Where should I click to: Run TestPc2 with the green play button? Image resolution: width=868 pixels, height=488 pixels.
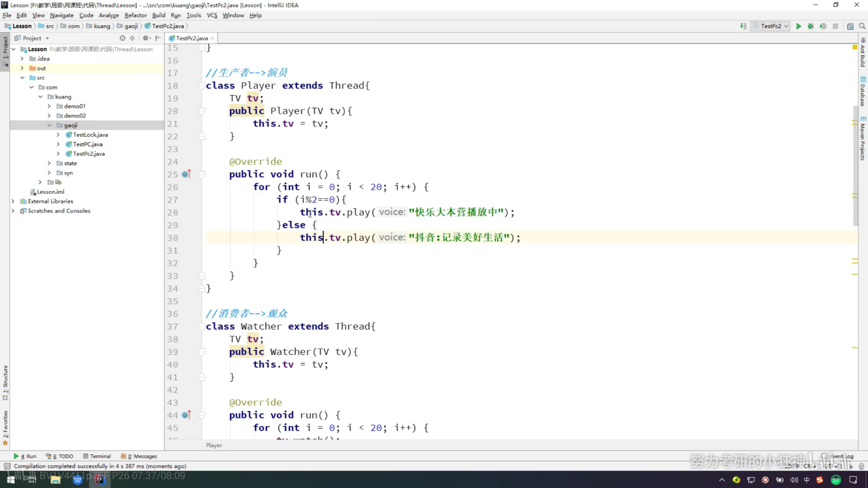click(x=798, y=26)
